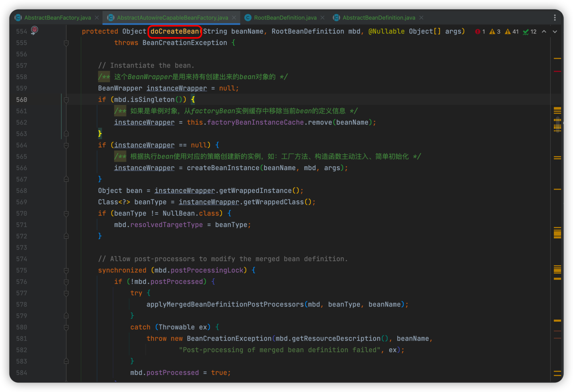The height and width of the screenshot is (392, 573).
Task: Click class icon on AbstractBeanFactory.java tab
Action: coord(18,17)
